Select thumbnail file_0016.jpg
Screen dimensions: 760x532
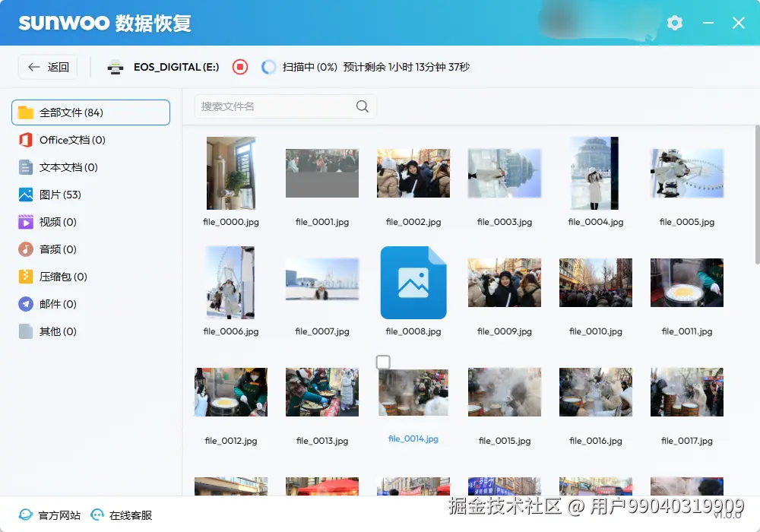[596, 392]
